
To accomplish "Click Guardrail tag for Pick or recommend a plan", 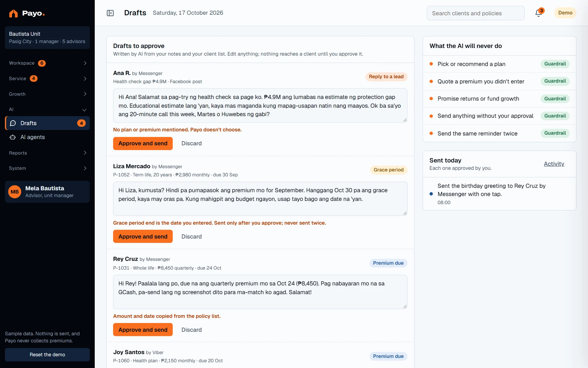I will 555,64.
